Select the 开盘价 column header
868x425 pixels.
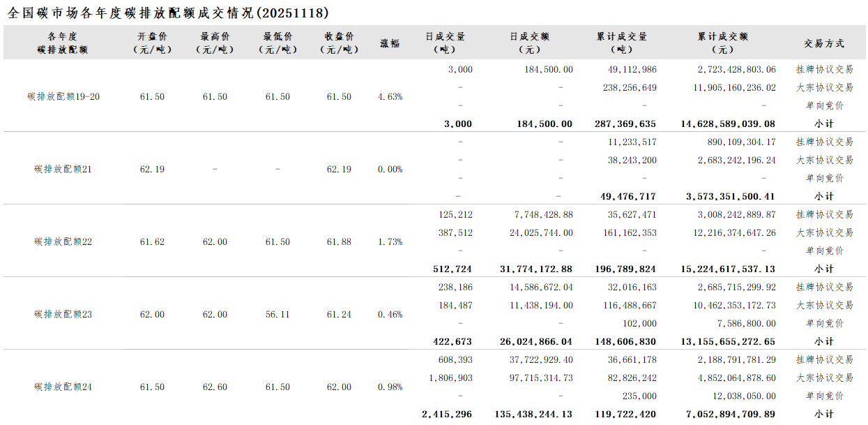click(x=152, y=43)
